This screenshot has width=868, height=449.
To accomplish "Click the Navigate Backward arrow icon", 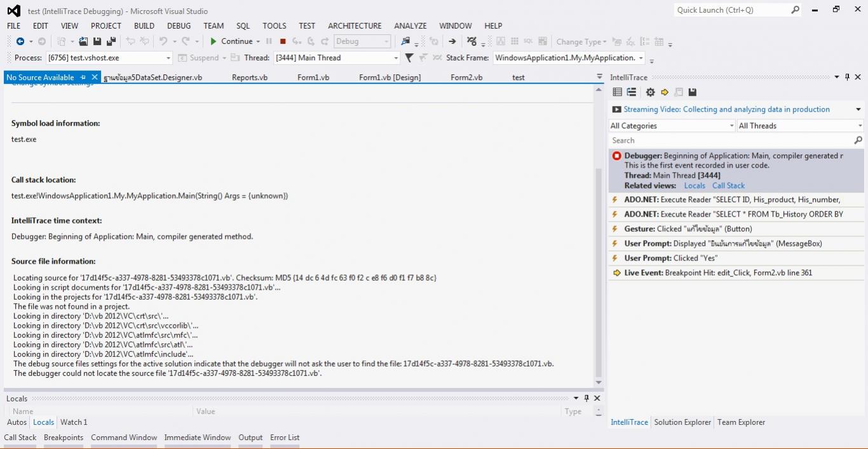I will pyautogui.click(x=20, y=41).
